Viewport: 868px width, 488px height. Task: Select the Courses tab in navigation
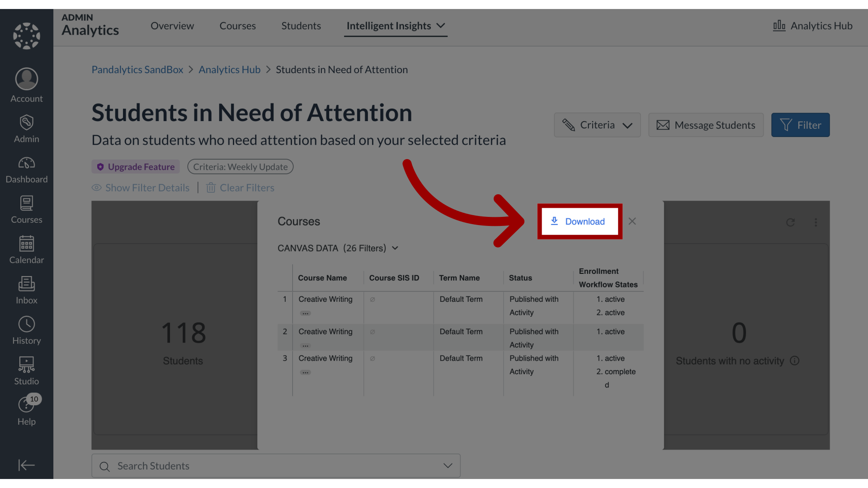tap(237, 26)
